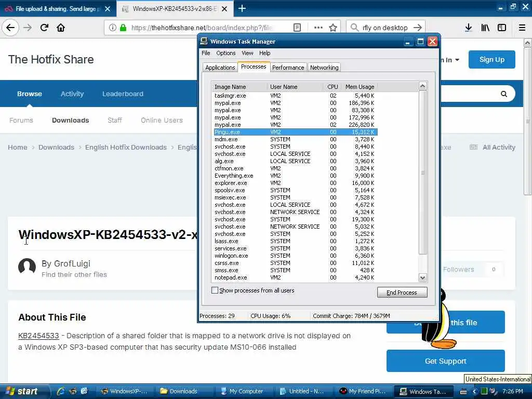
Task: Go to the Forums section
Action: point(21,121)
